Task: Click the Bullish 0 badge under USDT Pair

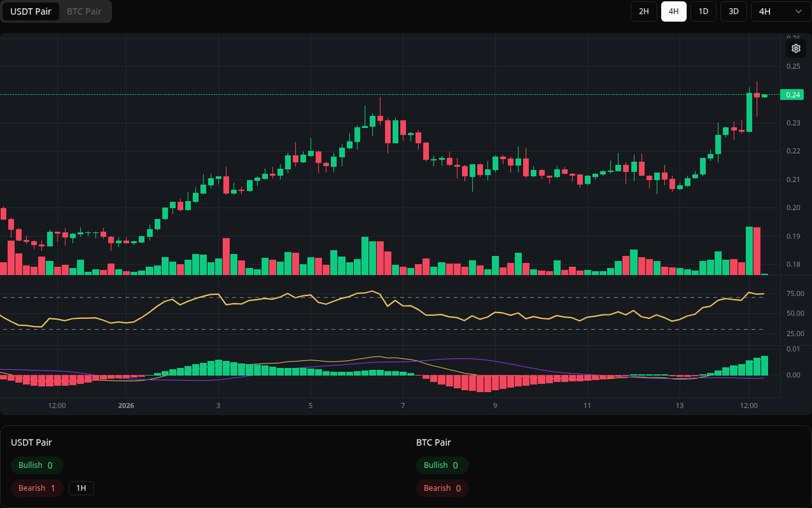Action: [x=37, y=465]
